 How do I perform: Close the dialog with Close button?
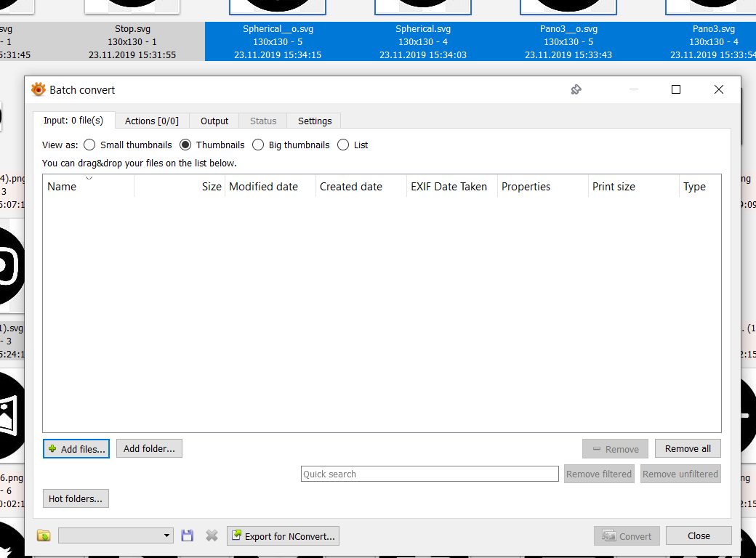[x=699, y=535]
